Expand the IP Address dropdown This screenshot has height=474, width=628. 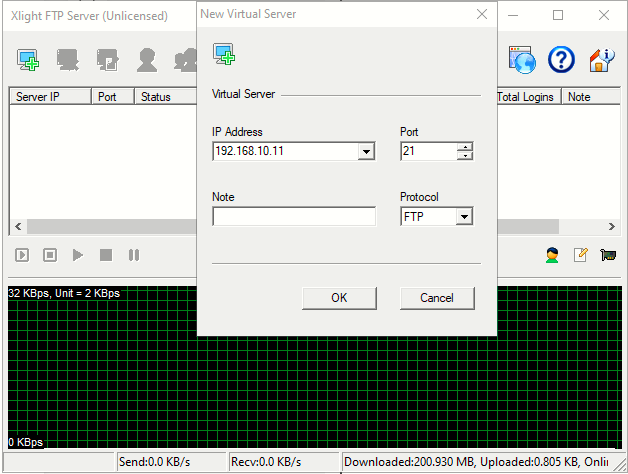(x=366, y=151)
